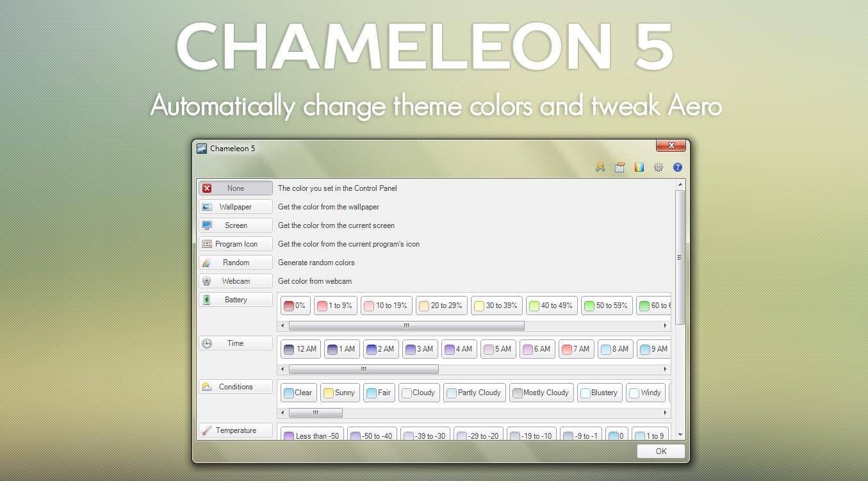Choose the Windy condition color
This screenshot has height=481, width=868.
click(x=646, y=393)
